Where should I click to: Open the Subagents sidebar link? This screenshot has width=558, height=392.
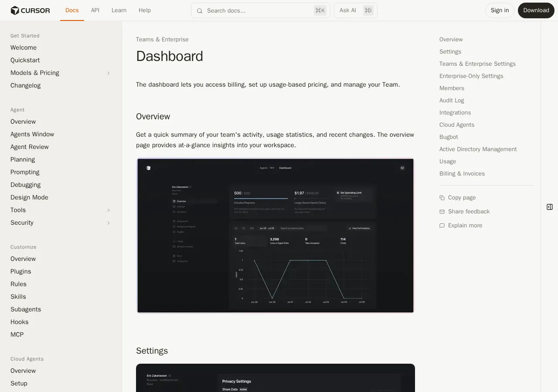26,309
